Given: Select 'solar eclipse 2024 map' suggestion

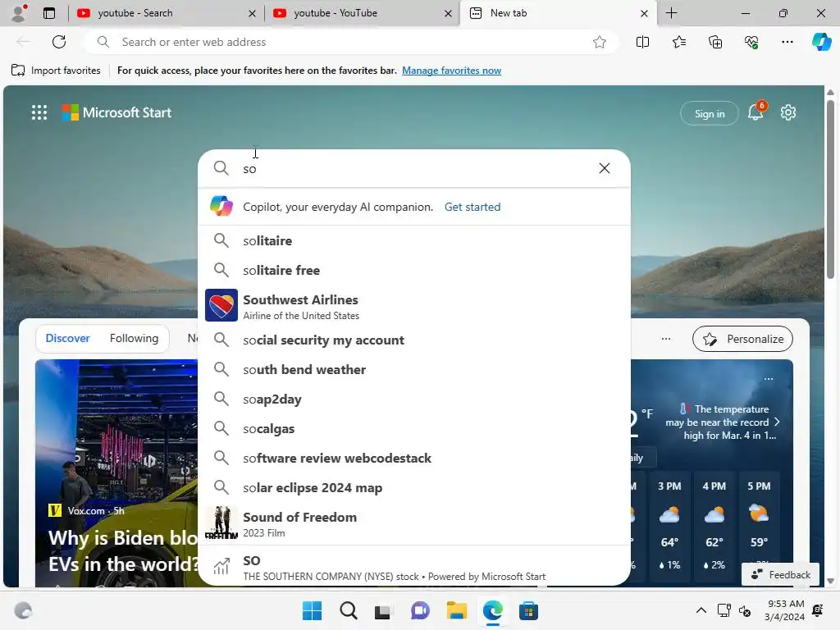Looking at the screenshot, I should click(413, 487).
